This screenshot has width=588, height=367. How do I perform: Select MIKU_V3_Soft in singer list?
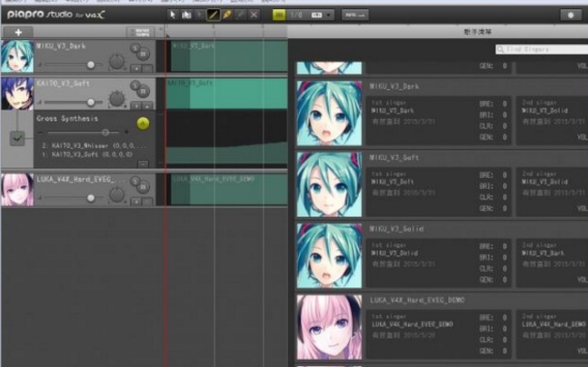[329, 183]
